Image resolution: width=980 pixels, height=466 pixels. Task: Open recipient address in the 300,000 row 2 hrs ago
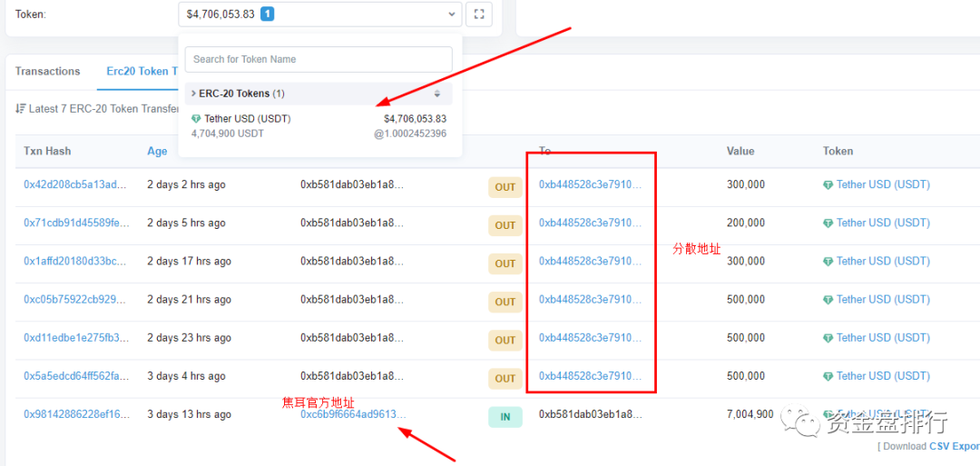click(x=591, y=184)
